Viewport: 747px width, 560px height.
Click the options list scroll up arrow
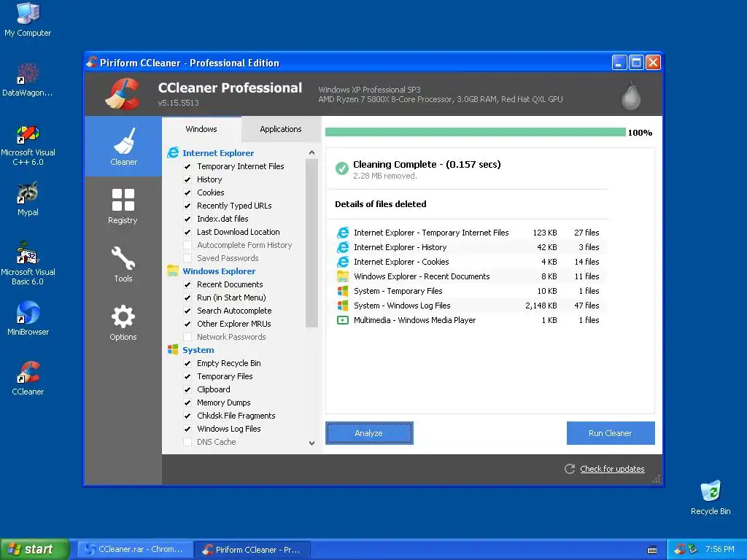(x=311, y=153)
